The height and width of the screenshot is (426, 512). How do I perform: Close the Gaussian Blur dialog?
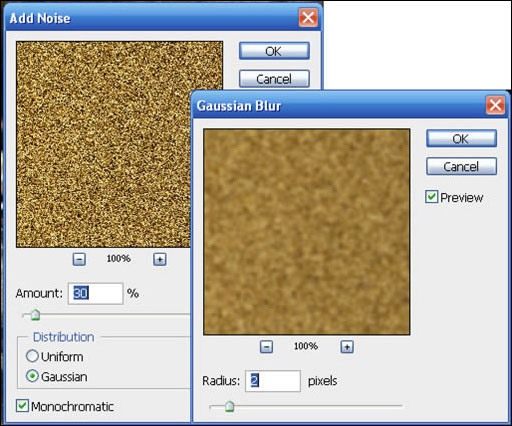495,105
